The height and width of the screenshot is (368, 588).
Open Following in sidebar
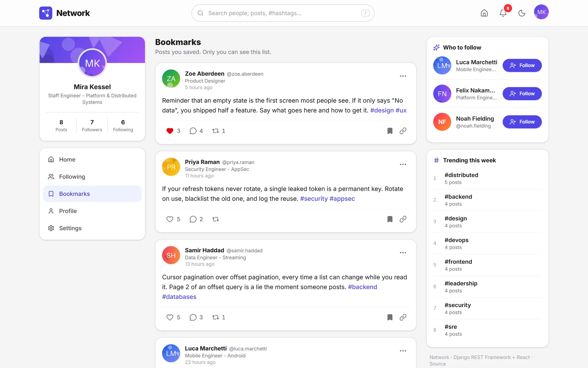(92, 177)
